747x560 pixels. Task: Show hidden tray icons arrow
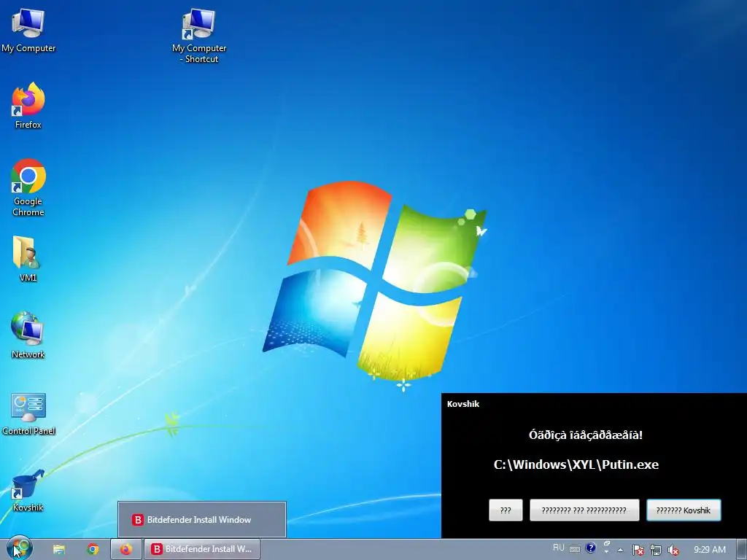coord(620,550)
